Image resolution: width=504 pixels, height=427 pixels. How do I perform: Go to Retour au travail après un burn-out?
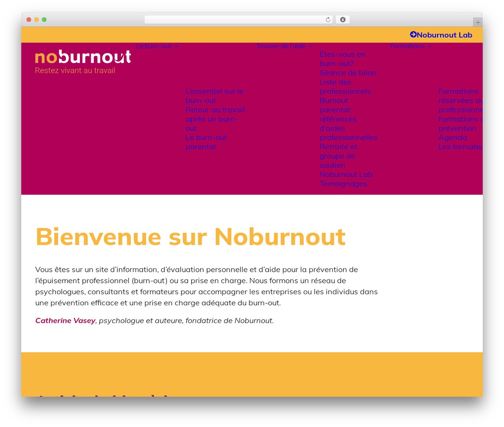(215, 119)
